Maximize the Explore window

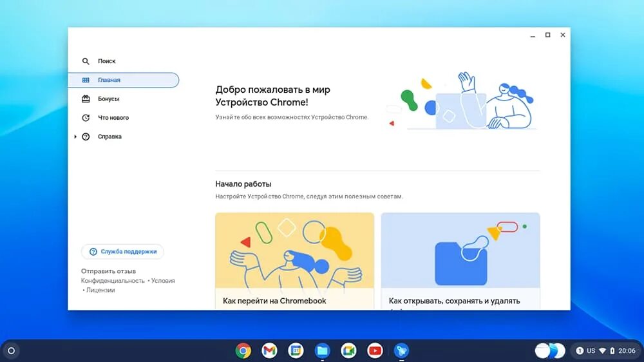coord(547,35)
